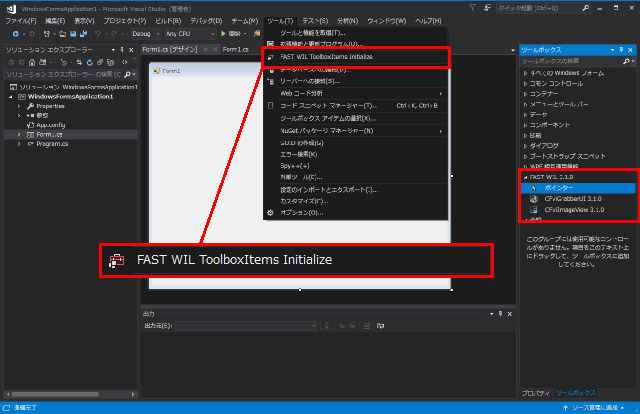This screenshot has width=640, height=414.
Task: Expand the ダイアログ toolbox group
Action: (x=525, y=146)
